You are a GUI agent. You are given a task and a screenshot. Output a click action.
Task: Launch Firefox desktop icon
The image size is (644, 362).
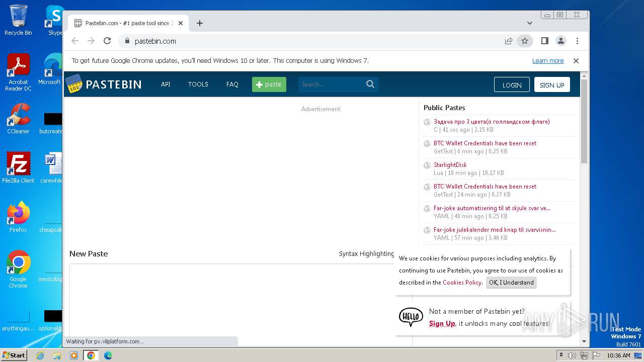click(x=18, y=217)
